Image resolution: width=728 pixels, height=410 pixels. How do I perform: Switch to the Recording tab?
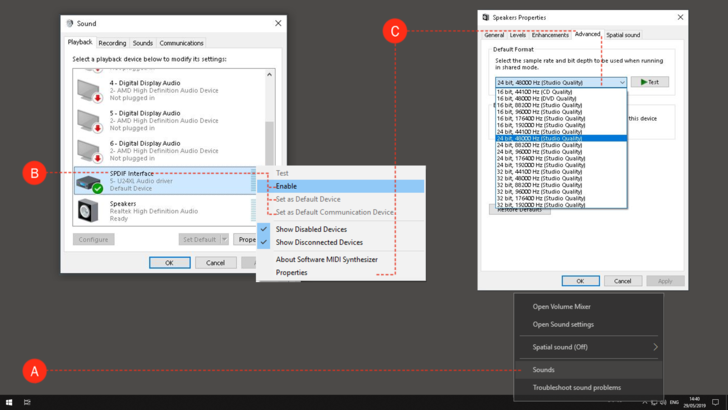coord(112,43)
